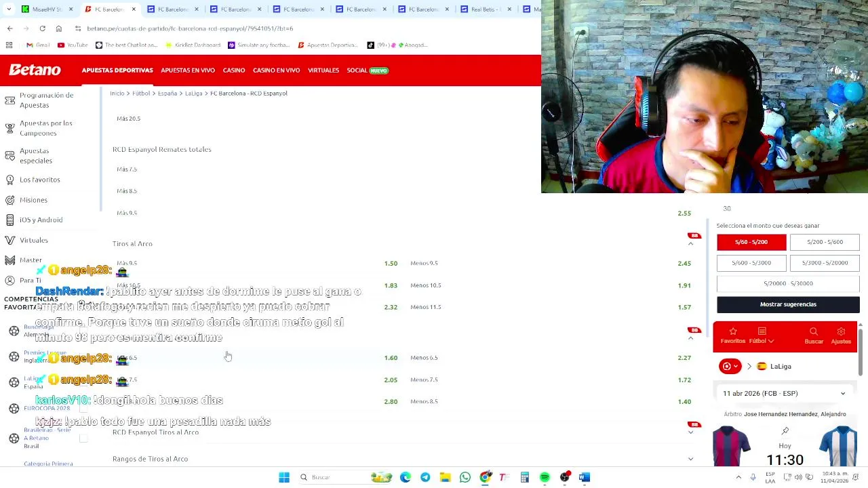Open the TikTok bookmark

(x=397, y=45)
